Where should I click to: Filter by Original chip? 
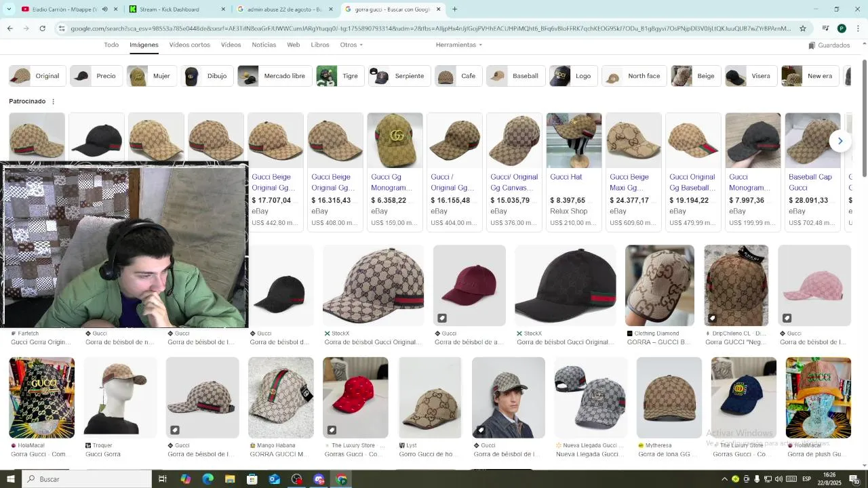[x=37, y=76]
